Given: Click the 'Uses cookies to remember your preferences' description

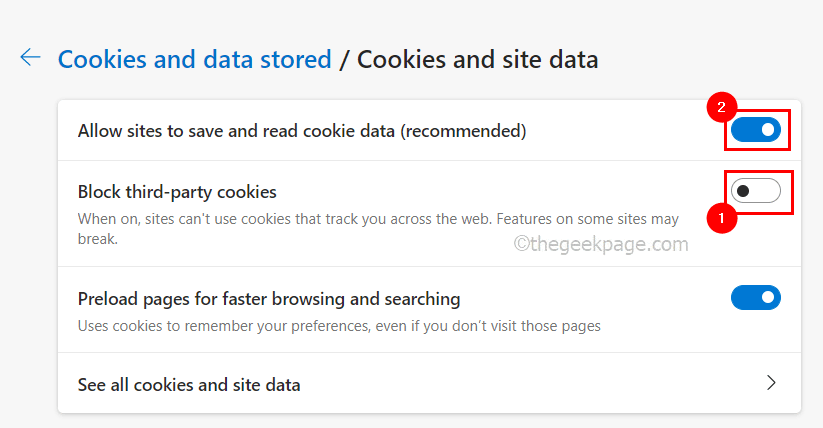Looking at the screenshot, I should point(340,325).
